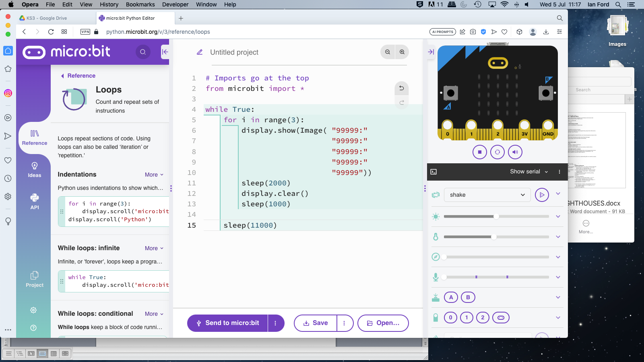The image size is (644, 362).
Task: Open search in micro:bit sidebar
Action: [x=143, y=52]
